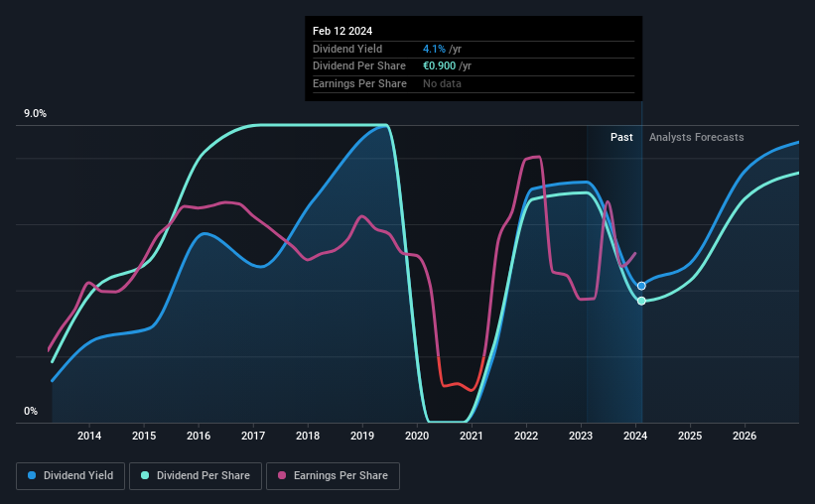Viewport: 815px width, 504px height.
Task: Click the 2020 x-axis label
Action: click(x=417, y=436)
